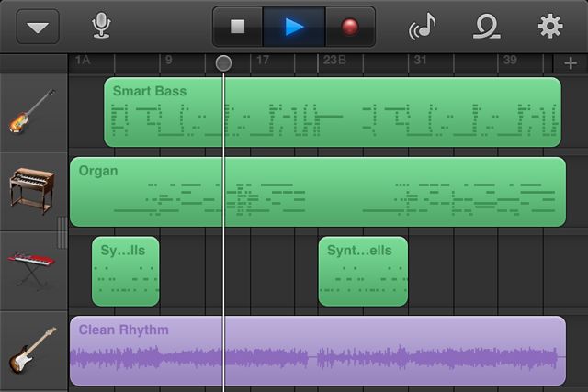Viewport: 588px width, 392px height.
Task: Open the instrument note browser icon
Action: coord(423,27)
